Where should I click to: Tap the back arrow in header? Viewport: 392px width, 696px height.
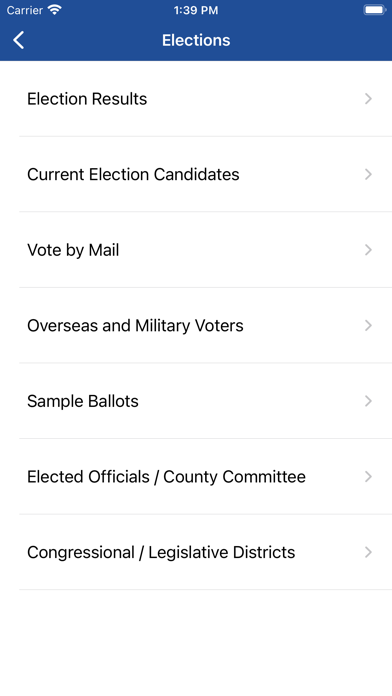pyautogui.click(x=19, y=40)
